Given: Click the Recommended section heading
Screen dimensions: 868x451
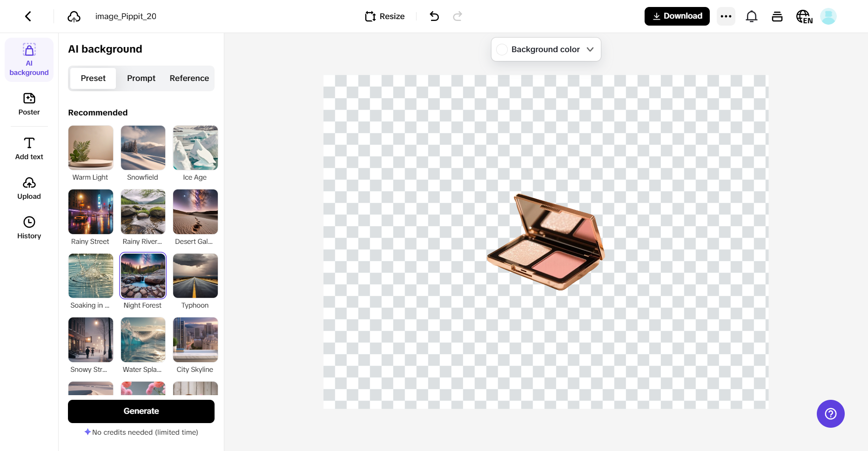Looking at the screenshot, I should (98, 113).
